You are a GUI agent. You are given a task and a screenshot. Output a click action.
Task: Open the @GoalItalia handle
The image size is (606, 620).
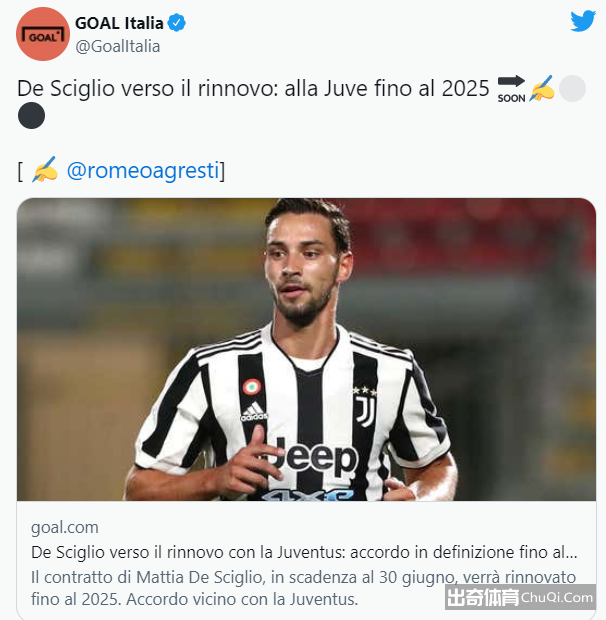(117, 46)
